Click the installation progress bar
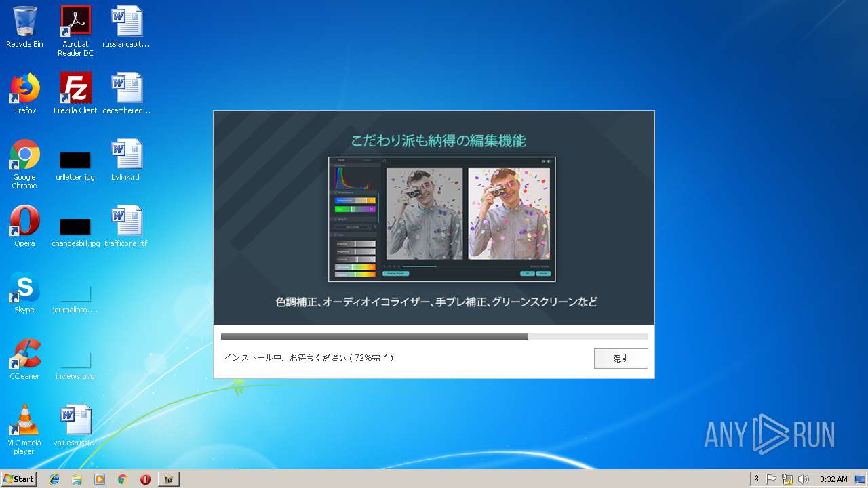 tap(434, 336)
